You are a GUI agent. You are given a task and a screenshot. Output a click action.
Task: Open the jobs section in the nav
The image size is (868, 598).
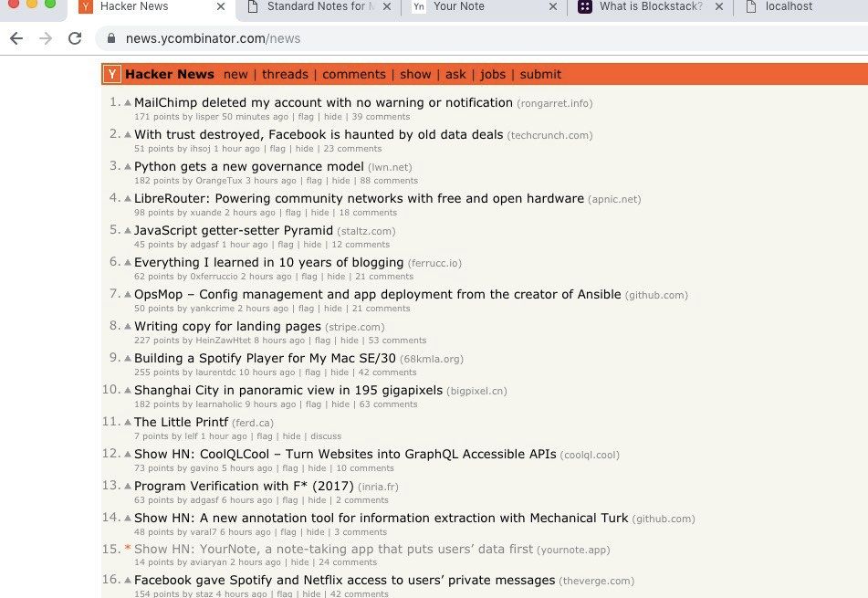pyautogui.click(x=493, y=74)
